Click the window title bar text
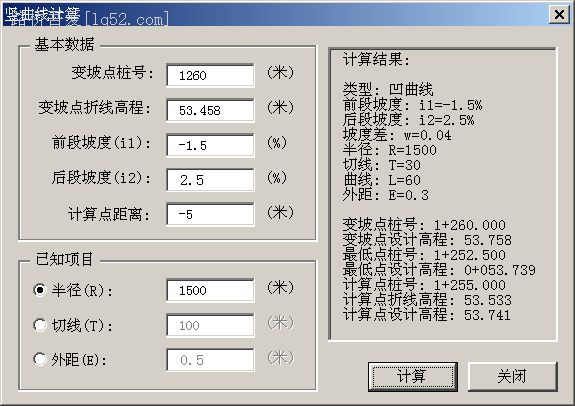575x406 pixels. pos(87,17)
